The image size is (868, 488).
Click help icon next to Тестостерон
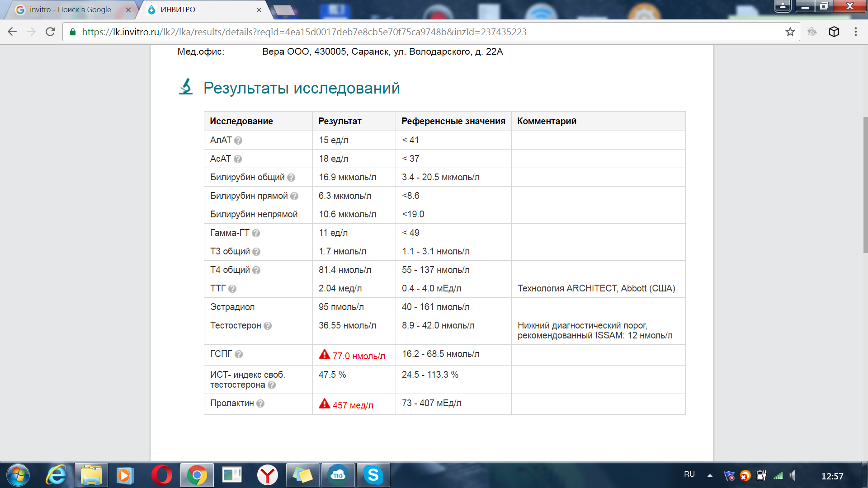[x=268, y=326]
